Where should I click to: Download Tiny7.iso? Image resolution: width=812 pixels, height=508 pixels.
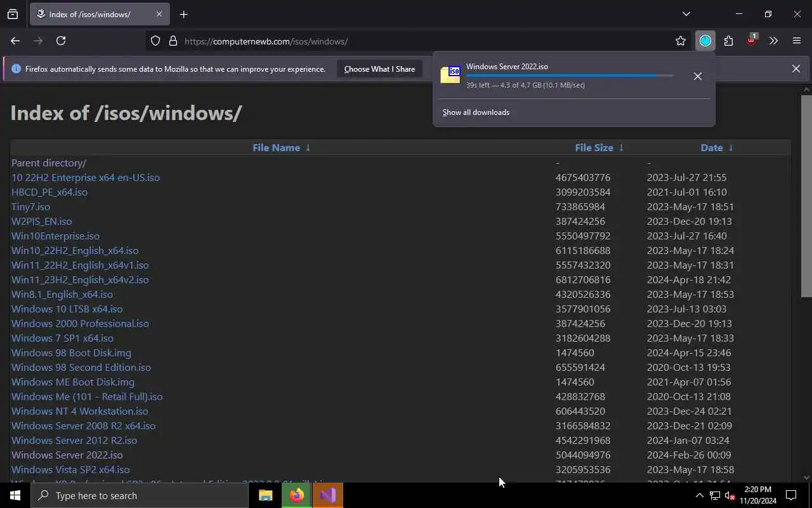click(x=30, y=207)
